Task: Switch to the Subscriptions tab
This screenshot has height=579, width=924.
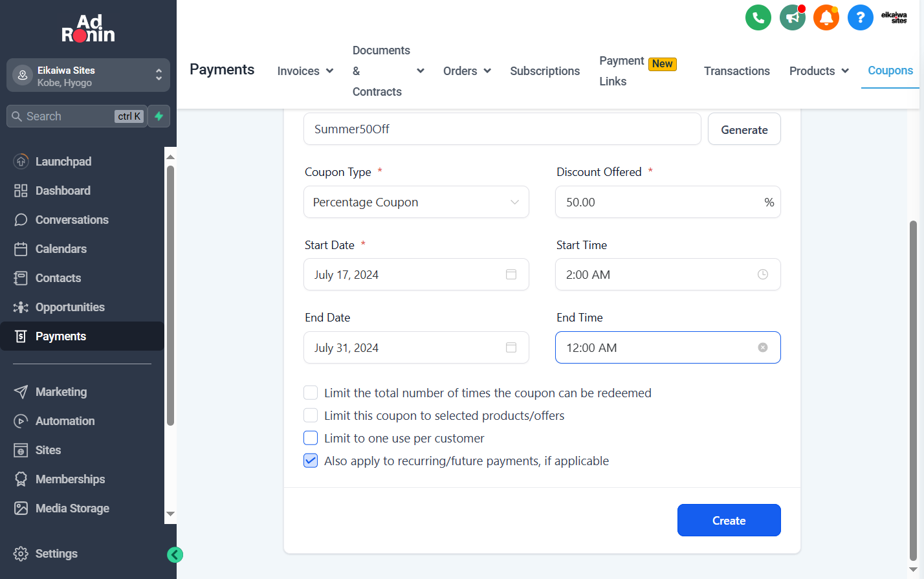Action: (x=545, y=71)
